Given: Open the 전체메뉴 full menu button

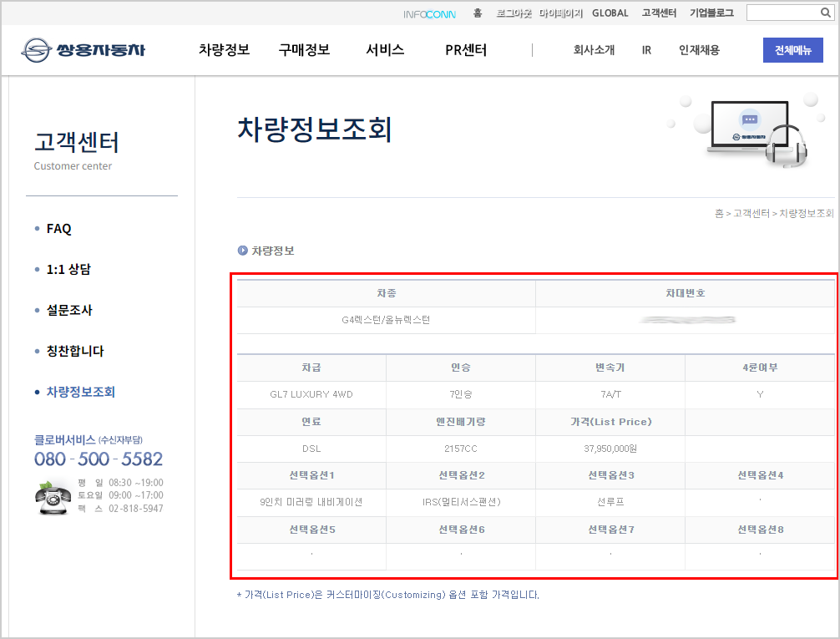Looking at the screenshot, I should tap(792, 50).
